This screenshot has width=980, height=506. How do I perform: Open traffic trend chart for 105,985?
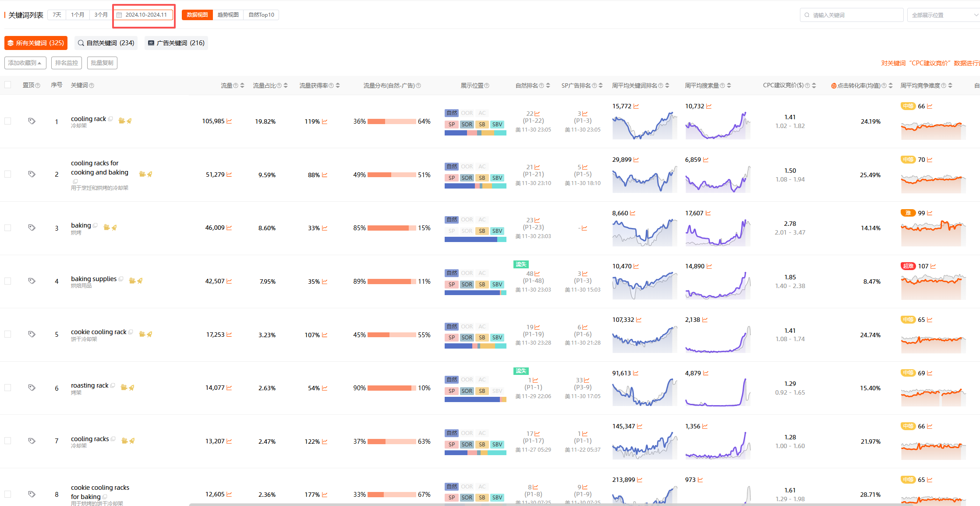[x=229, y=121]
